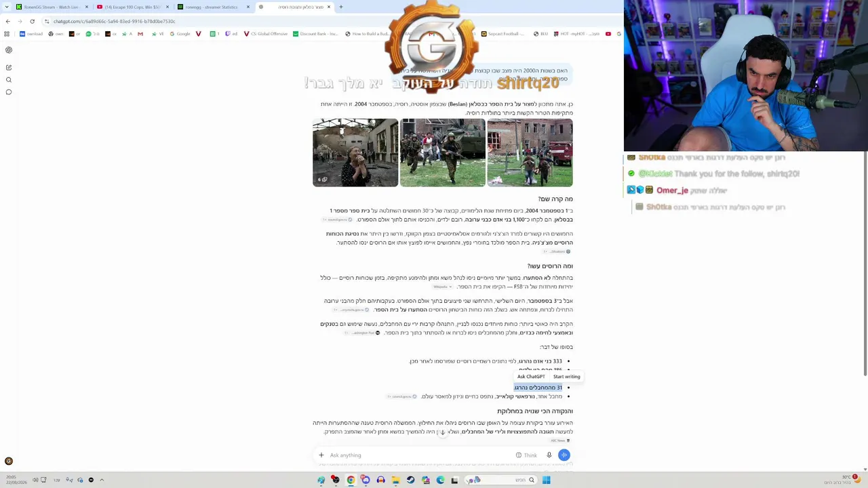Open the Sopcast Football bookmark
The image size is (868, 488).
click(x=503, y=34)
